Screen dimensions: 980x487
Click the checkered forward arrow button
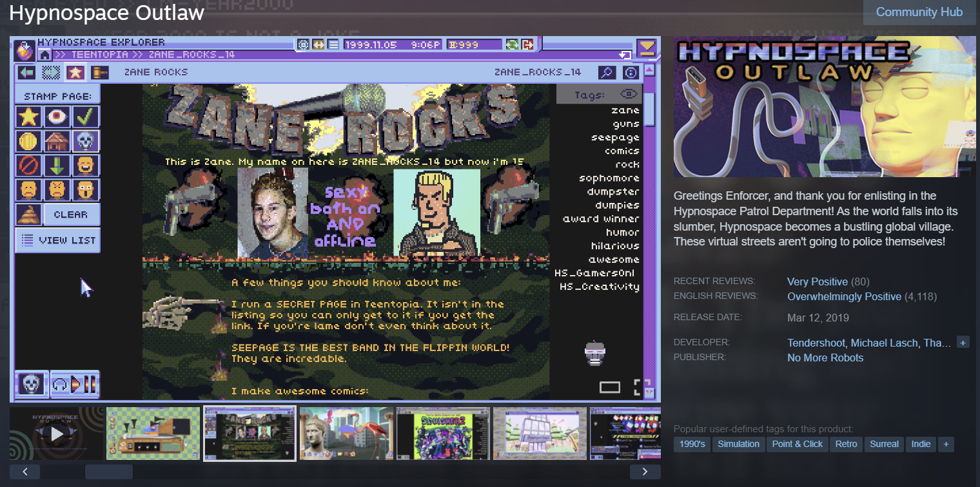[x=51, y=72]
